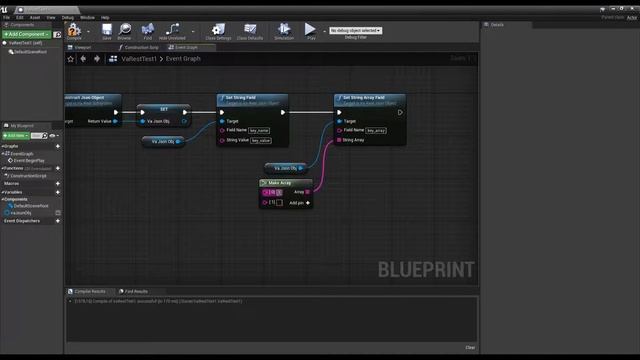Open the Debug menu
This screenshot has width=640, height=360.
[68, 18]
